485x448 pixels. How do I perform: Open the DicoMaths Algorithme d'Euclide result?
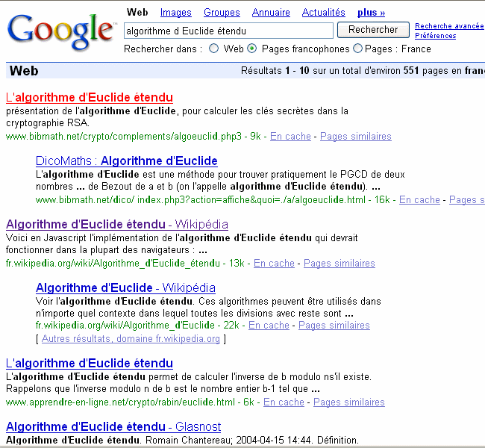(x=126, y=161)
